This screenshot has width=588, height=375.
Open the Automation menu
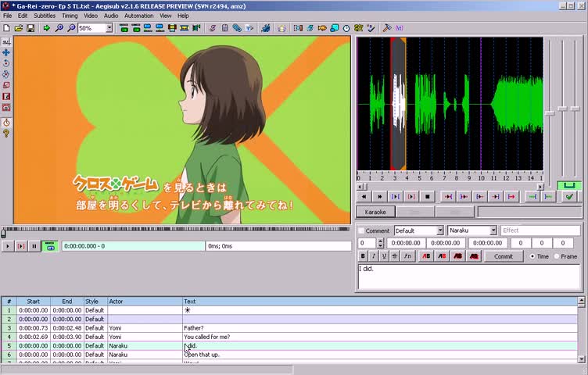pyautogui.click(x=138, y=16)
